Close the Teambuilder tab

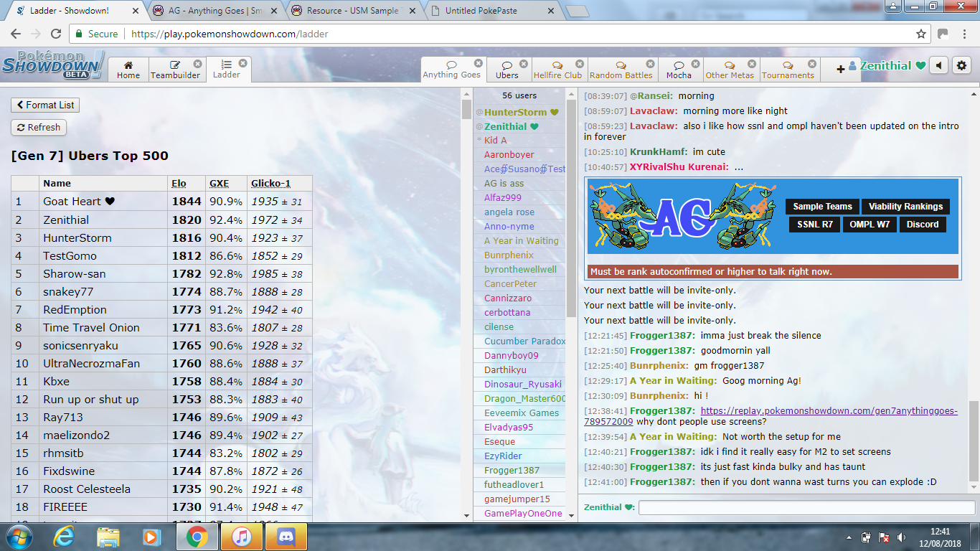coord(198,64)
